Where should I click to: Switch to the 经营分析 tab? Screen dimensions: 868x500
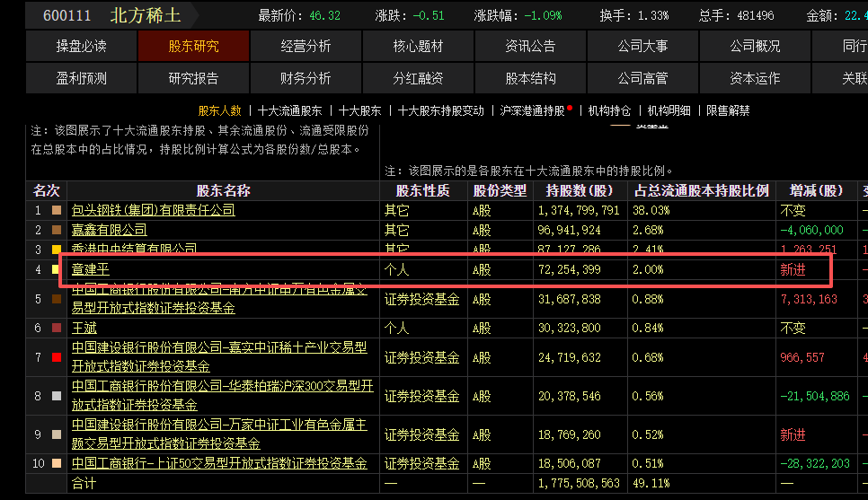pyautogui.click(x=306, y=46)
